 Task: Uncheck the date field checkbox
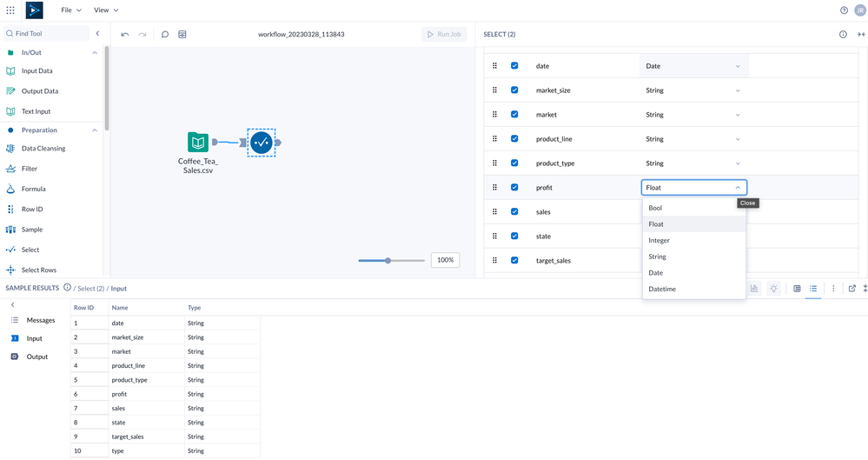(x=514, y=65)
